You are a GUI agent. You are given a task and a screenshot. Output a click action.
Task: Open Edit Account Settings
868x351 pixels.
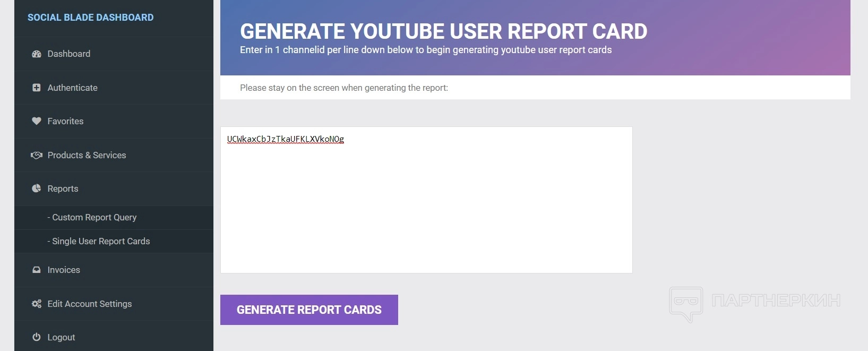pos(114,304)
